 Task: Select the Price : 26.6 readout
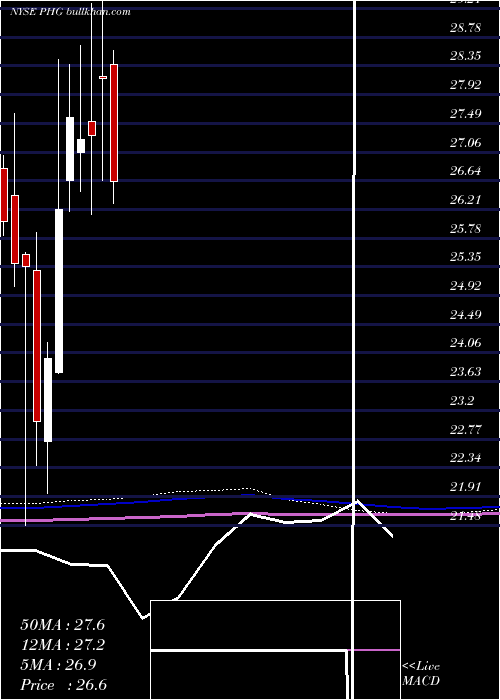click(63, 685)
